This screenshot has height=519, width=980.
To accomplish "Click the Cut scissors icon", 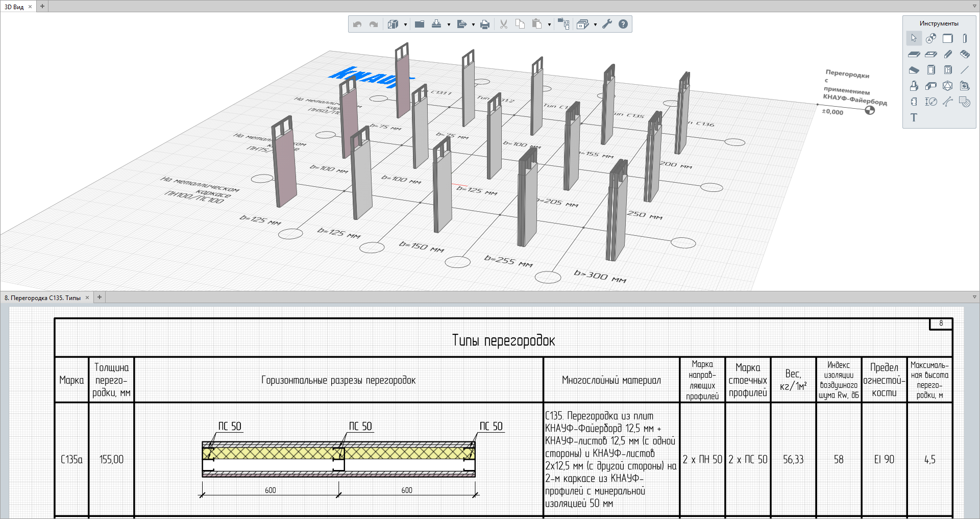I will (x=504, y=24).
